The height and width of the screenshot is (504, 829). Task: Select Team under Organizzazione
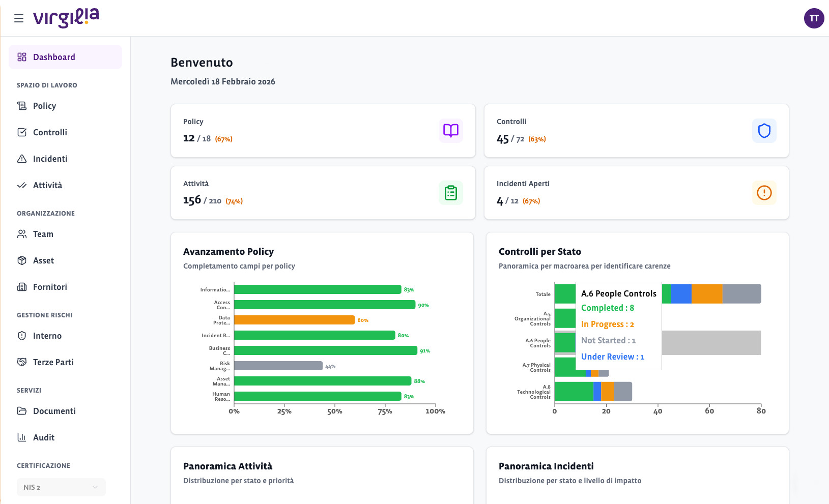43,234
